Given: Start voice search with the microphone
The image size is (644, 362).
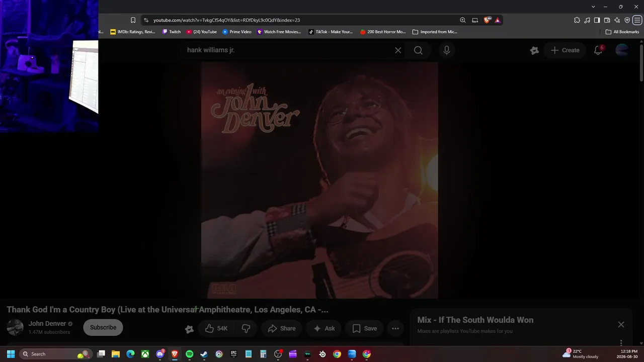Looking at the screenshot, I should click(x=446, y=50).
